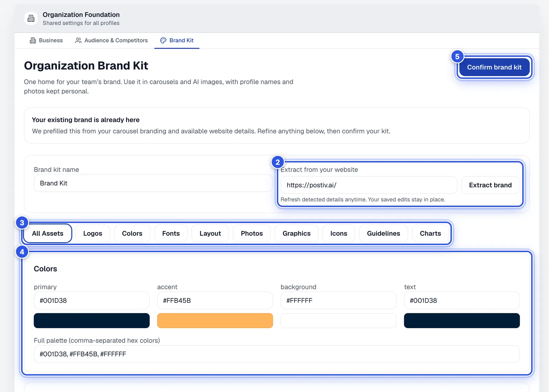The width and height of the screenshot is (549, 392).
Task: Show Photos assets
Action: [252, 233]
